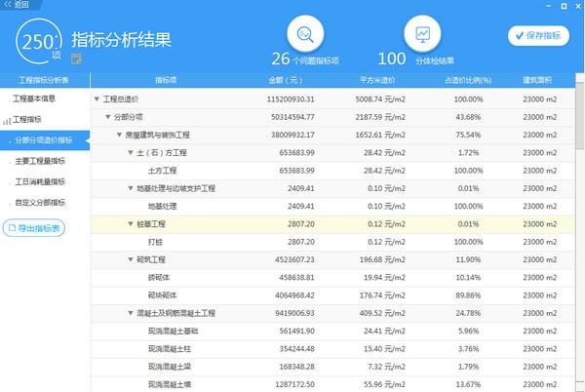
Task: Select 主要工程量指标 in the sidebar
Action: (x=40, y=161)
